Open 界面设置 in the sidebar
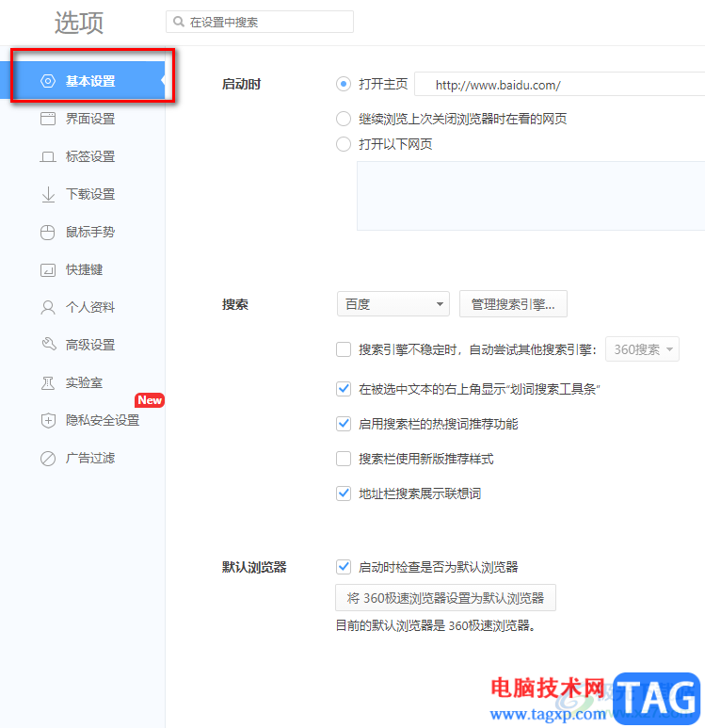The width and height of the screenshot is (705, 728). (83, 119)
